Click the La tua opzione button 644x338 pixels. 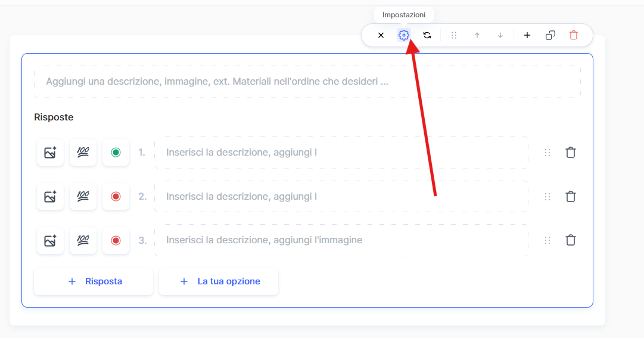point(219,281)
